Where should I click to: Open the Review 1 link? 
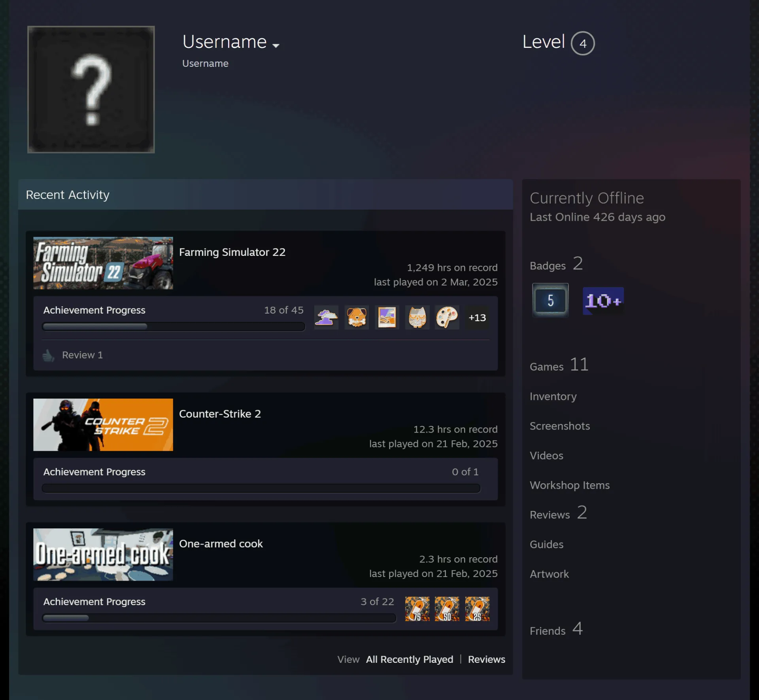tap(82, 355)
